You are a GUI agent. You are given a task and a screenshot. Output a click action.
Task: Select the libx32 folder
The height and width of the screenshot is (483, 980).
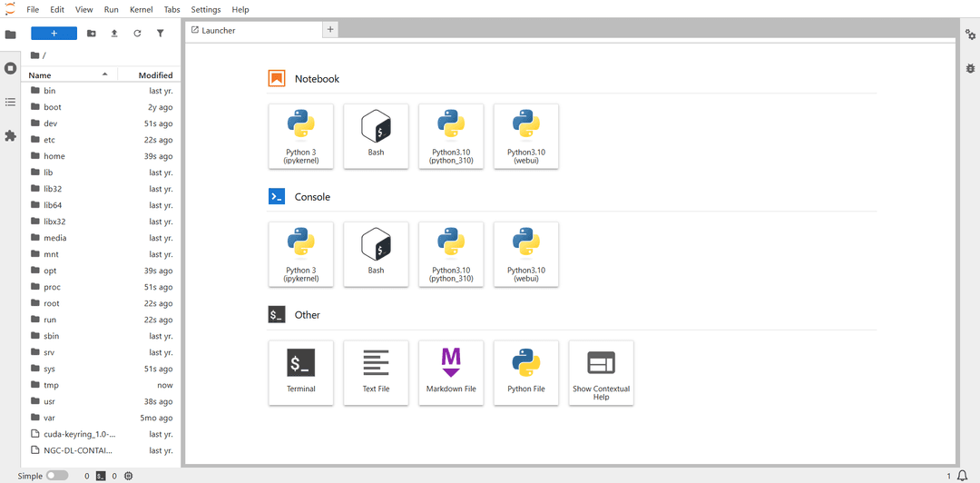pyautogui.click(x=102, y=222)
